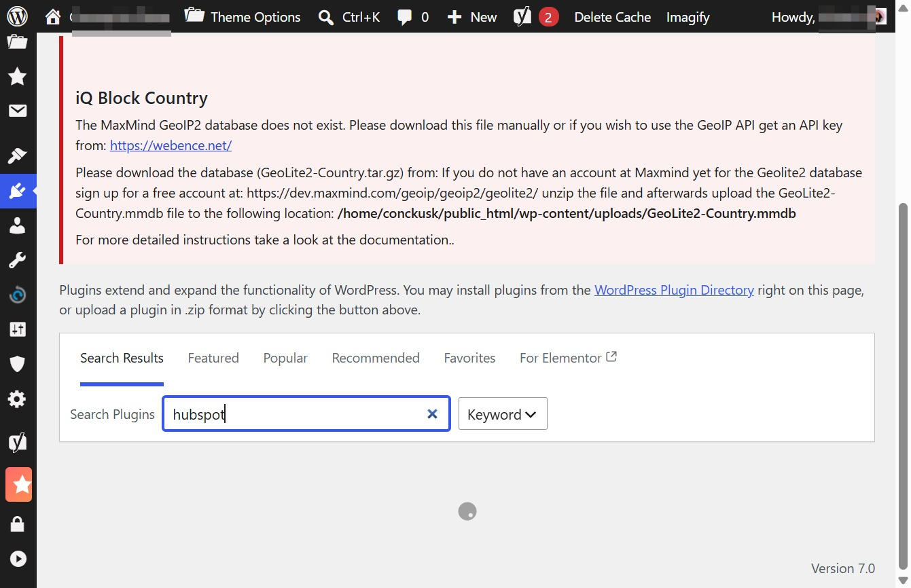Click the iQ Block Country notice heading

[141, 98]
